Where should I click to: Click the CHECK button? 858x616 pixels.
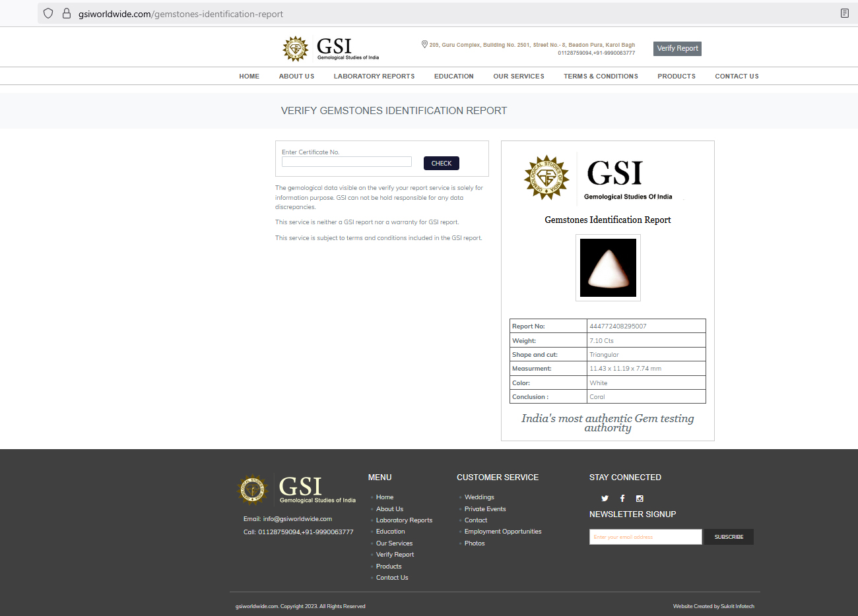pos(442,163)
